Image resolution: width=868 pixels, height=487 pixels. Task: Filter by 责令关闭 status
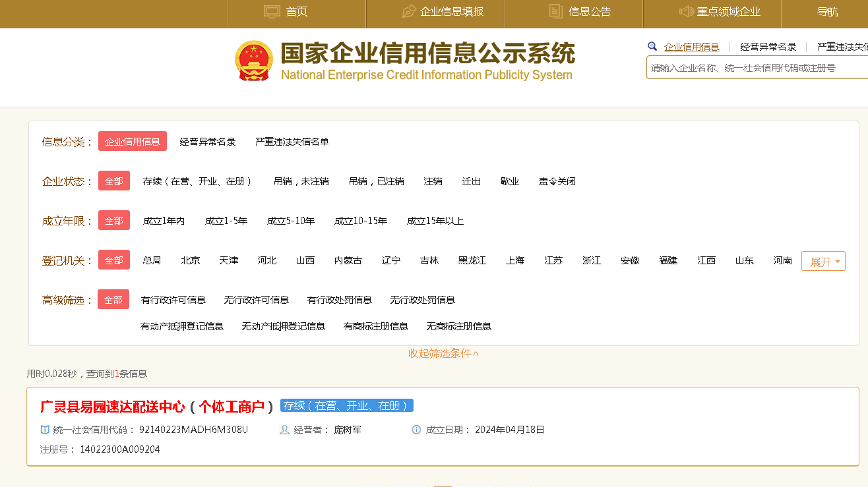557,181
